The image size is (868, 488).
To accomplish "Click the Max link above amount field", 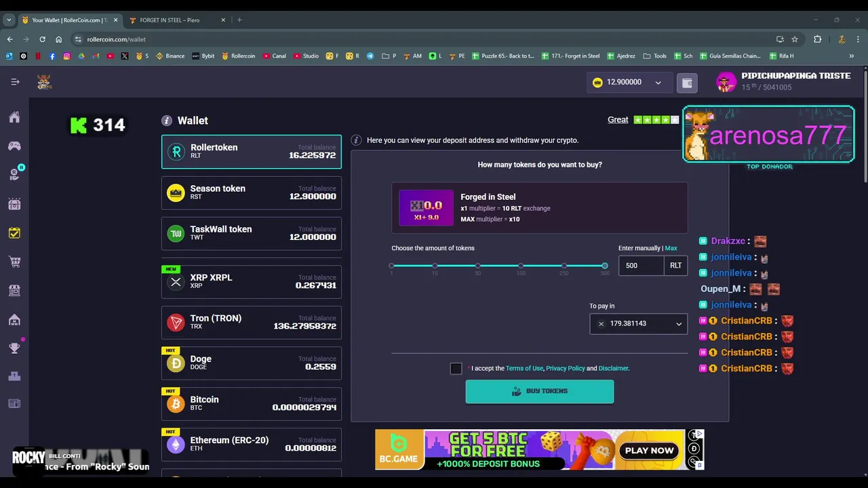I will [x=671, y=248].
